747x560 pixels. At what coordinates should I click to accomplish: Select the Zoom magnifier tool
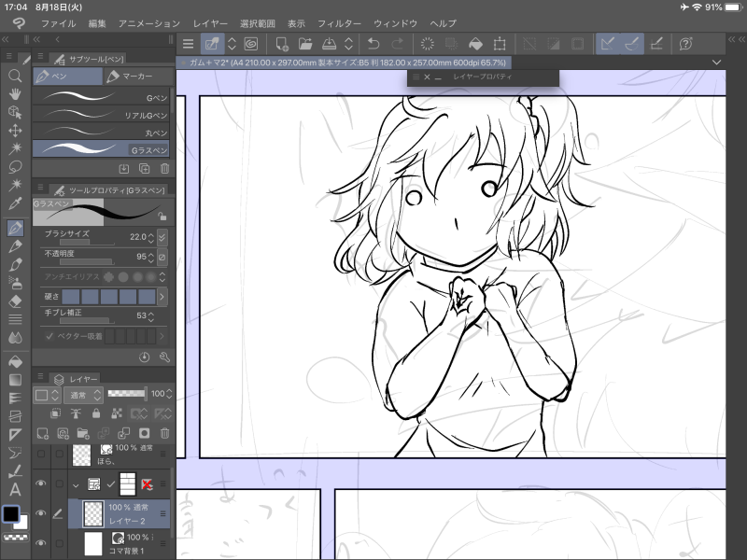click(x=15, y=76)
